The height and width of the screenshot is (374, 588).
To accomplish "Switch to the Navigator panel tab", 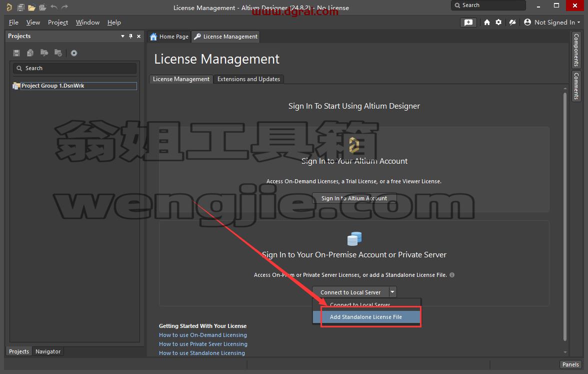I will click(x=48, y=351).
